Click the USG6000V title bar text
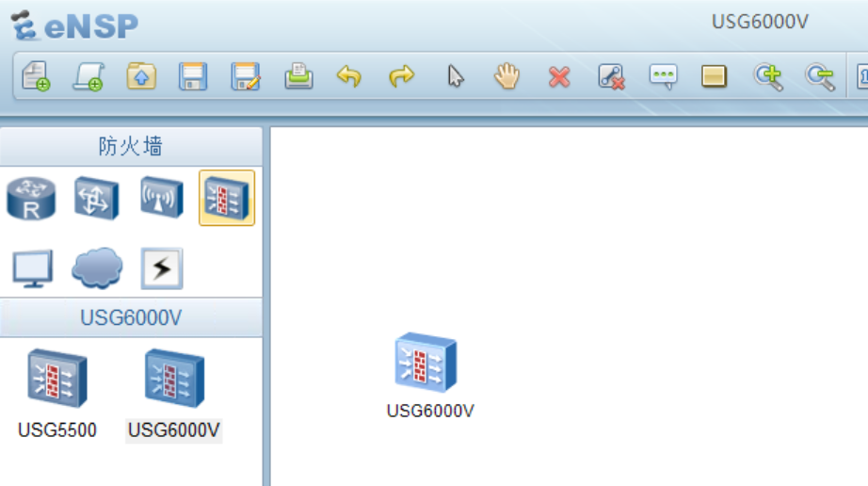The width and height of the screenshot is (868, 486). [x=760, y=22]
